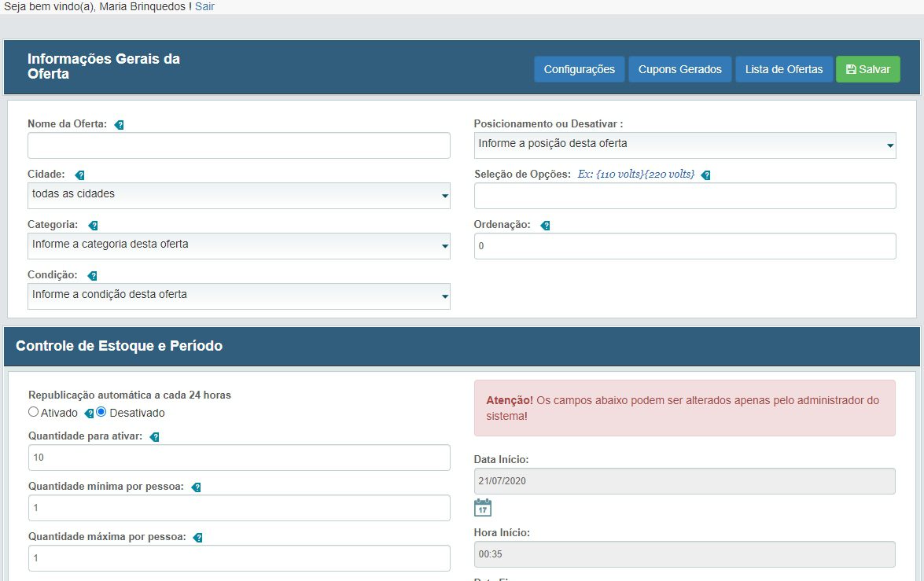This screenshot has width=924, height=581.
Task: Click the Configurações button
Action: click(580, 69)
